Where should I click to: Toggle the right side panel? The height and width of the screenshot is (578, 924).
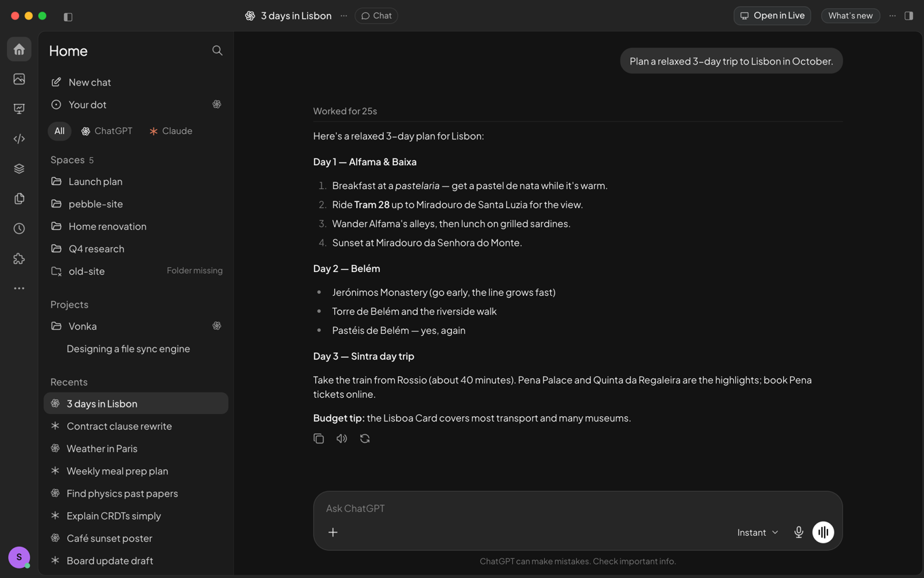(x=909, y=16)
